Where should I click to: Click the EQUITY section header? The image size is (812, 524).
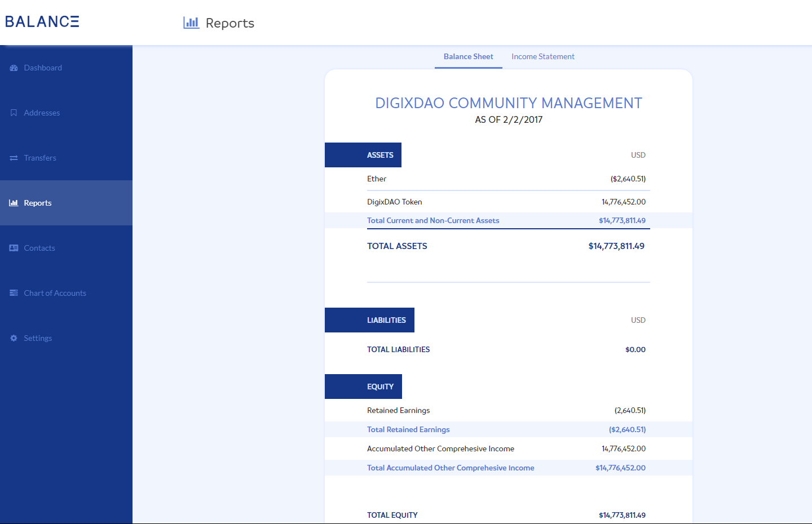(363, 387)
